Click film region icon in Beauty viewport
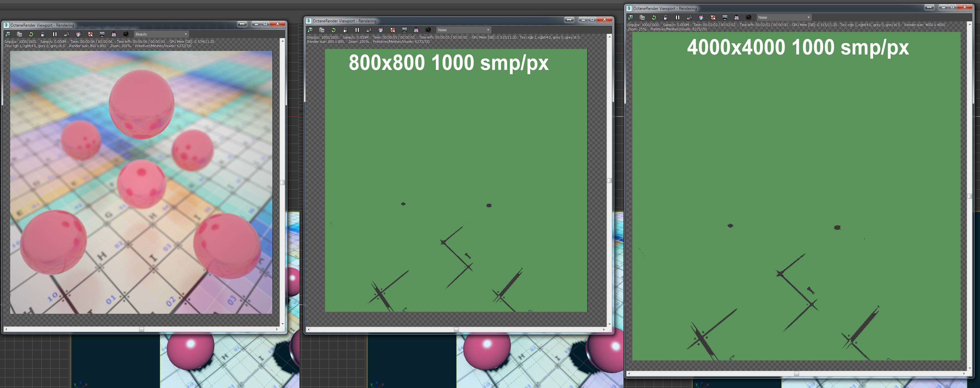The height and width of the screenshot is (388, 980). point(114,34)
